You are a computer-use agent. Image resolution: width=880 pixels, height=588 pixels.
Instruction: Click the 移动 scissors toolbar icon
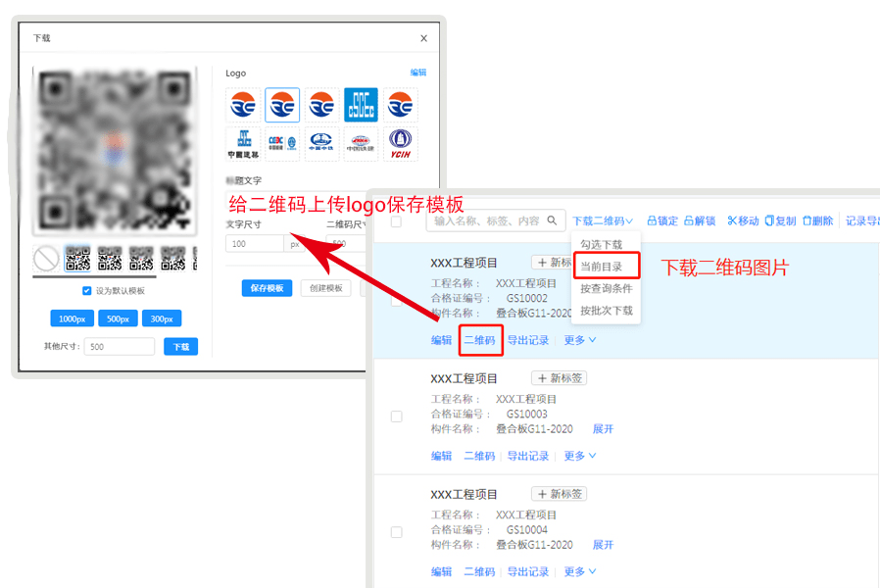point(732,220)
